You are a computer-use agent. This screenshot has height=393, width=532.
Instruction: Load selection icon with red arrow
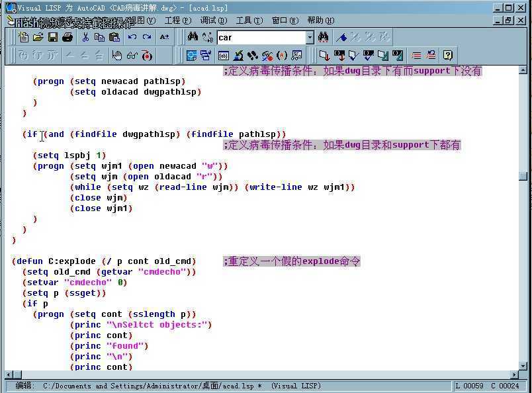pos(339,56)
